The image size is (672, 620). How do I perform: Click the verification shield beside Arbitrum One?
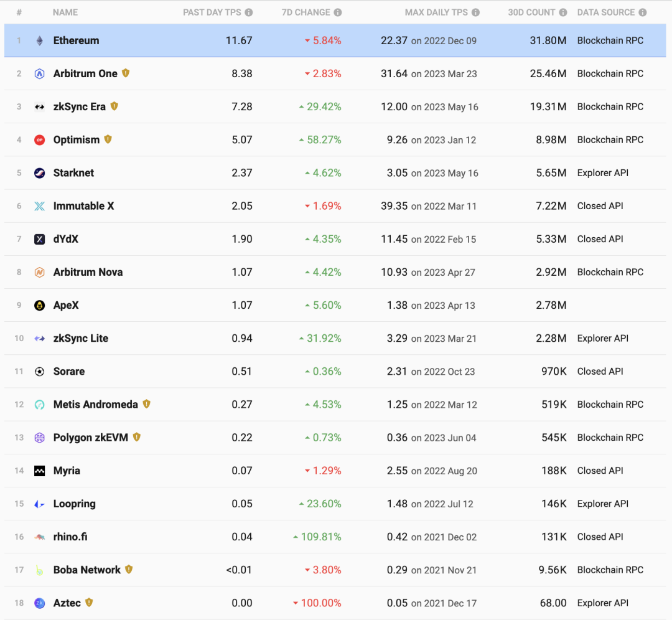pos(126,73)
